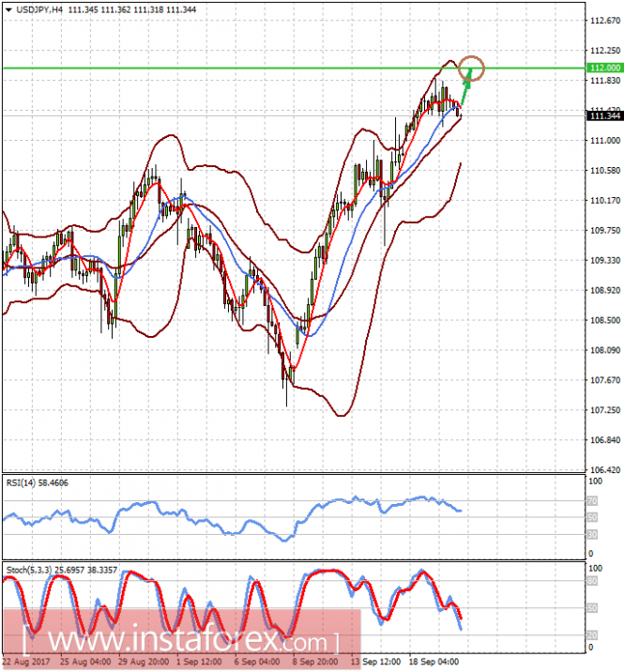Click the 108.500 price scale label
This screenshot has height=672, width=624.
click(604, 320)
